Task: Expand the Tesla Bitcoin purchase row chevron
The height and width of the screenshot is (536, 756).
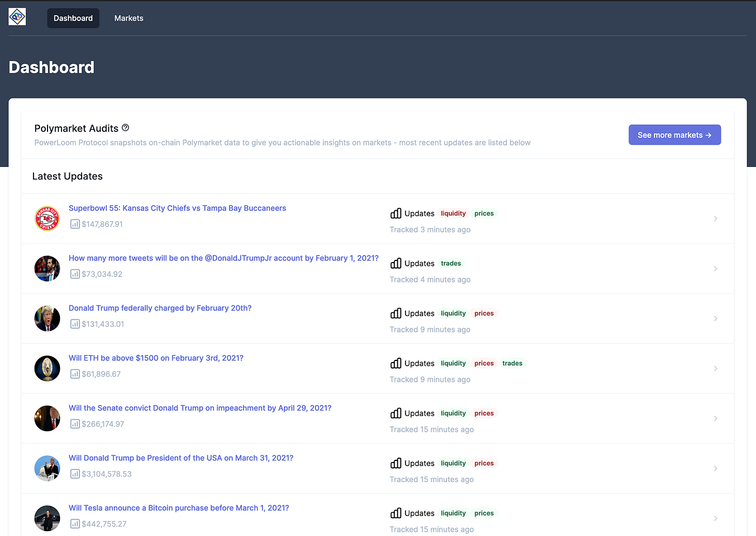Action: [x=715, y=519]
